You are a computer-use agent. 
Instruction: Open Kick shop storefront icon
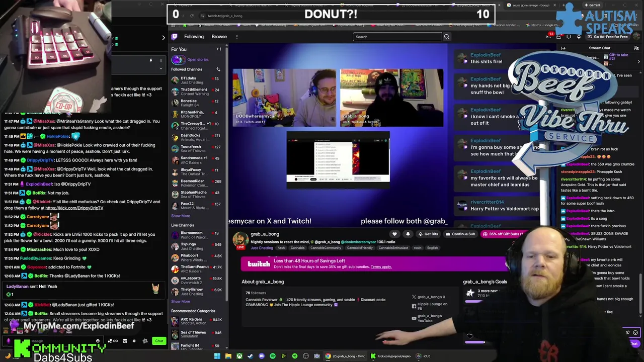point(125,341)
